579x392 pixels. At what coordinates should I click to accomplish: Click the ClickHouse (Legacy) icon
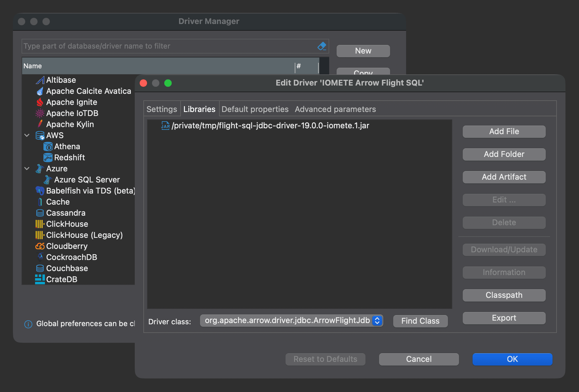pyautogui.click(x=40, y=235)
